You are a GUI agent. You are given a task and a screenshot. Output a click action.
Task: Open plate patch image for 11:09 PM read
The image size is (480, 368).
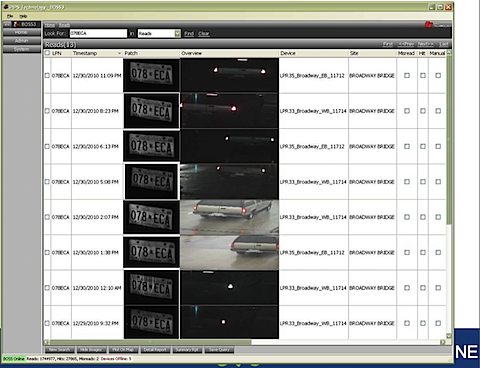[151, 75]
